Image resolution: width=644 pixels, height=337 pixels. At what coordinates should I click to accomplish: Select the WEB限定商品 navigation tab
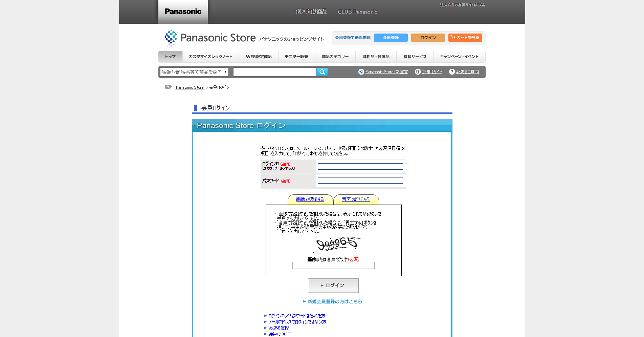tap(259, 57)
